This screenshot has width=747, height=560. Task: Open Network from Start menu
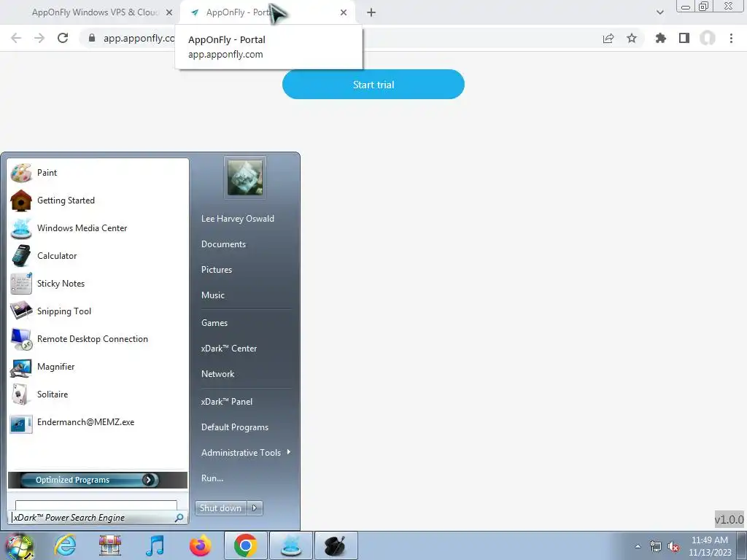tap(217, 374)
